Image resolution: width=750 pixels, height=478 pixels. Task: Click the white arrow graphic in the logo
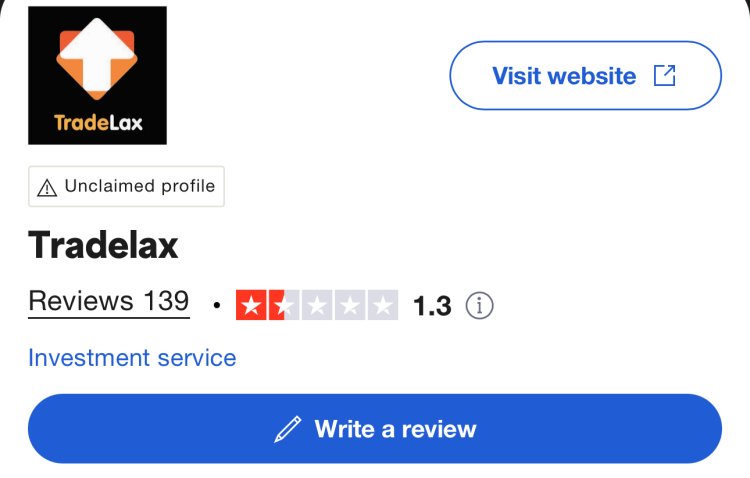pyautogui.click(x=97, y=55)
